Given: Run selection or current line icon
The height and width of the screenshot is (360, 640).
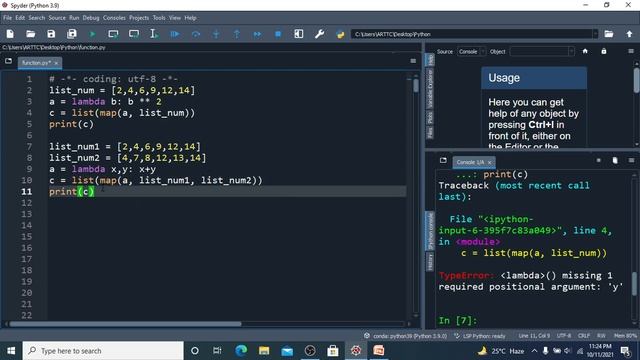Looking at the screenshot, I should coord(154,34).
